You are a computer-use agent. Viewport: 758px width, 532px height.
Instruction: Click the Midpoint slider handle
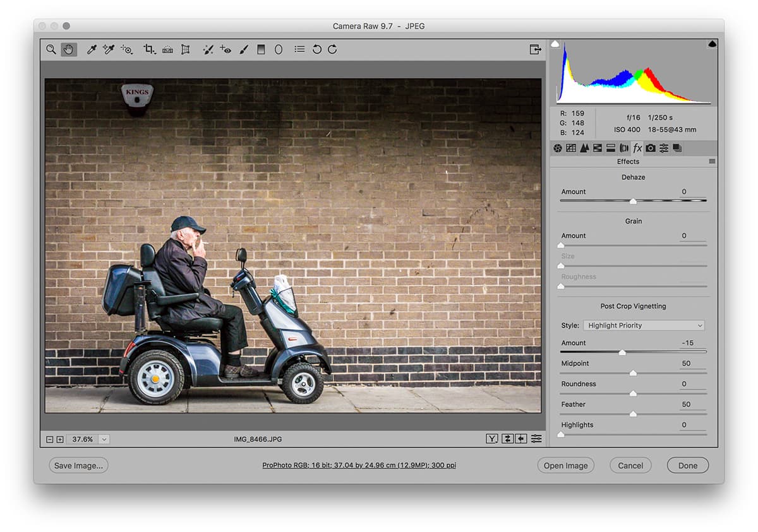click(x=633, y=373)
